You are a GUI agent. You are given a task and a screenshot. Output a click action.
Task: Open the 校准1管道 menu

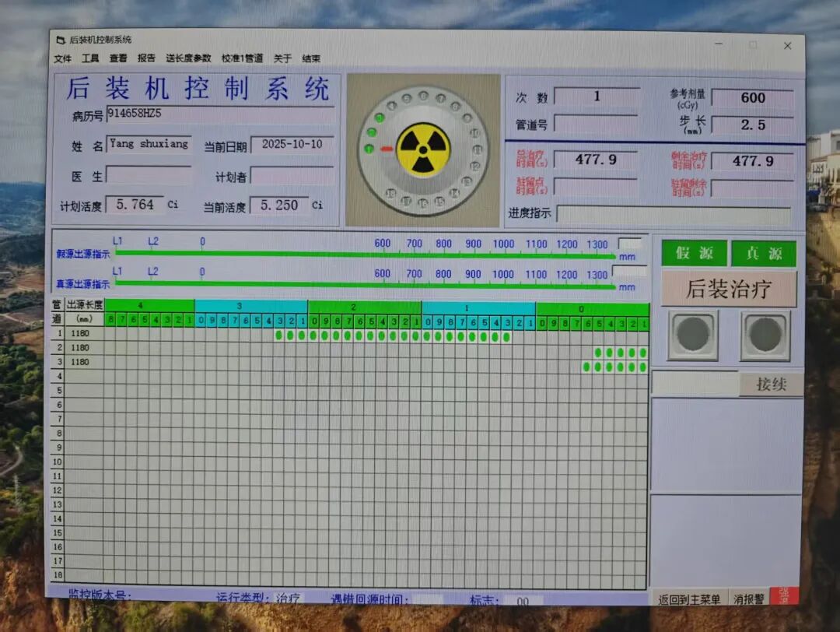[x=242, y=58]
